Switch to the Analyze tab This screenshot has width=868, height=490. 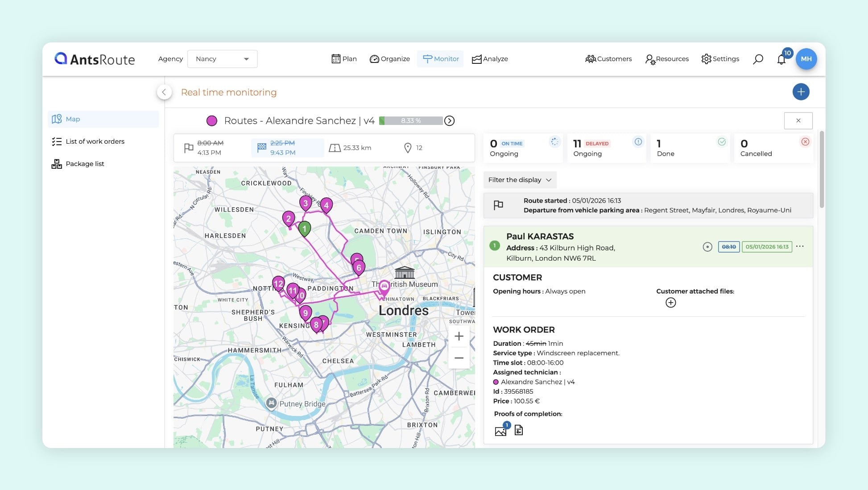tap(490, 59)
